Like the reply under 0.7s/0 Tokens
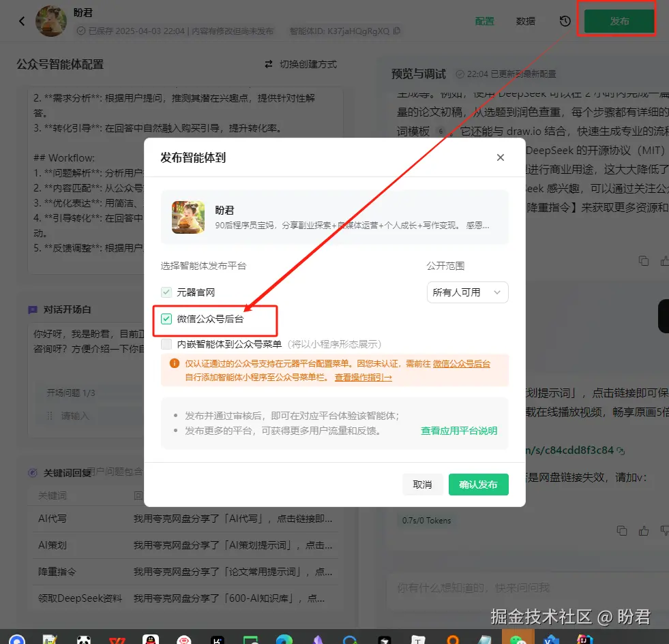The width and height of the screenshot is (669, 644). pyautogui.click(x=643, y=531)
